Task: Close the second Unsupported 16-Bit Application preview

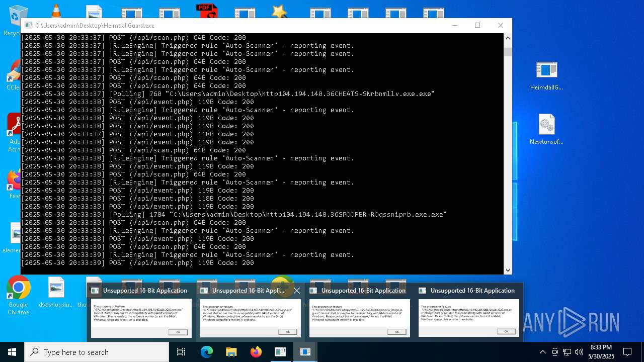Action: tap(297, 291)
